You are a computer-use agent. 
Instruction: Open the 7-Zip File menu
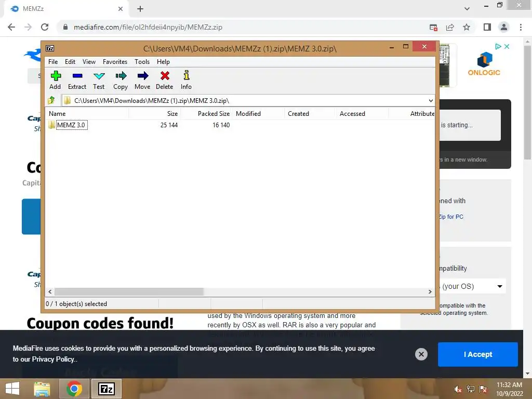pyautogui.click(x=53, y=62)
